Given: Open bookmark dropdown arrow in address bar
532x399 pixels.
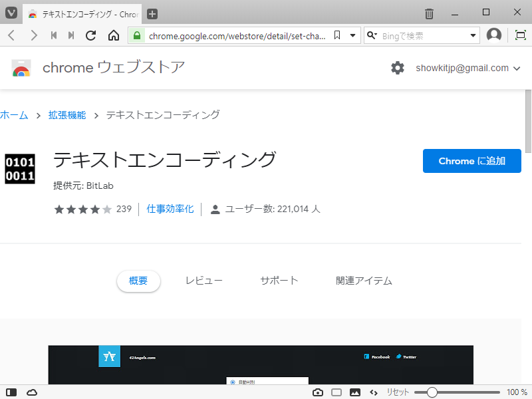Looking at the screenshot, I should (x=353, y=35).
